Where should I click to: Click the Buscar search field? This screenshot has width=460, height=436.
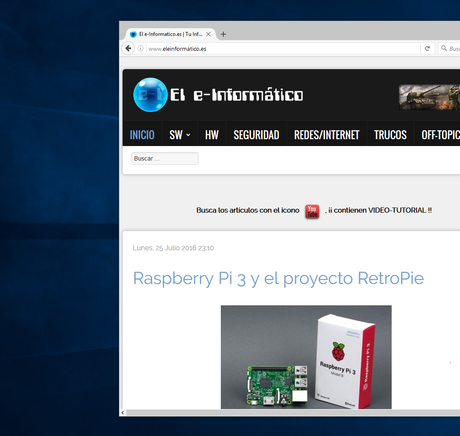pos(165,158)
